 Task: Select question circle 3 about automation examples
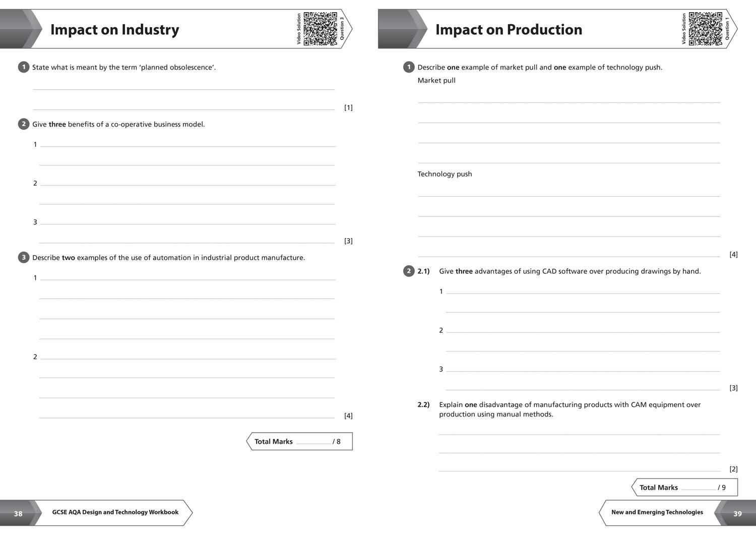(23, 257)
